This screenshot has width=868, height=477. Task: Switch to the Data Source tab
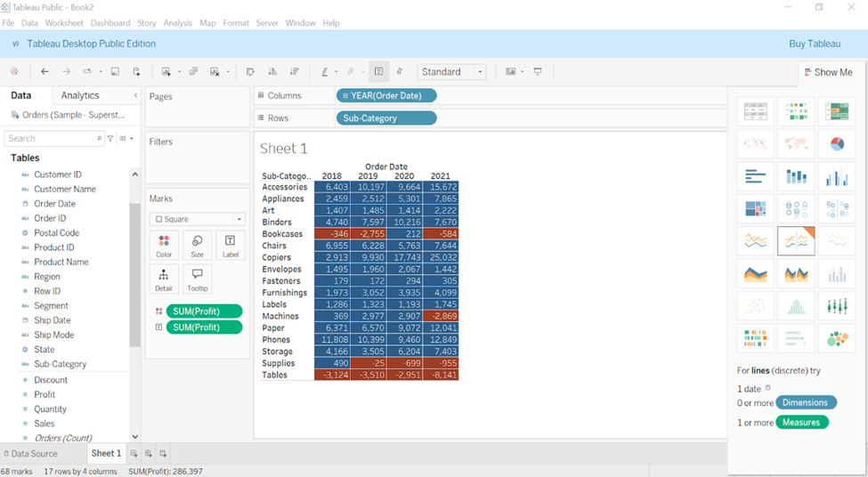tap(30, 453)
